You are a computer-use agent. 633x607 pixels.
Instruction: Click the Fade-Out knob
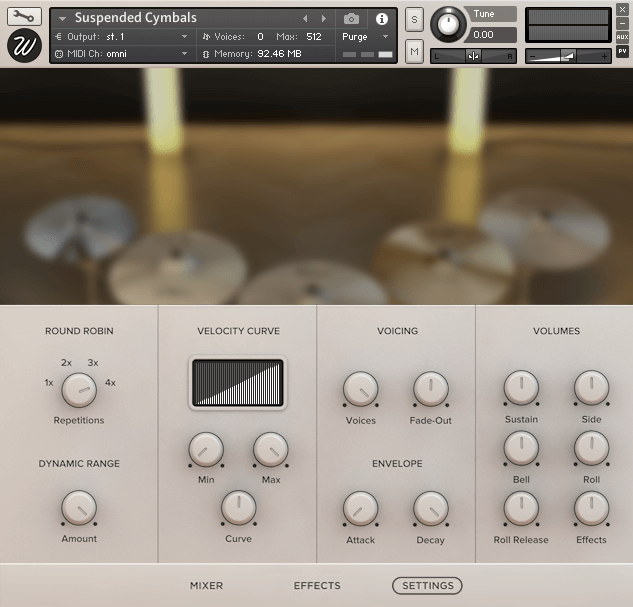click(431, 389)
